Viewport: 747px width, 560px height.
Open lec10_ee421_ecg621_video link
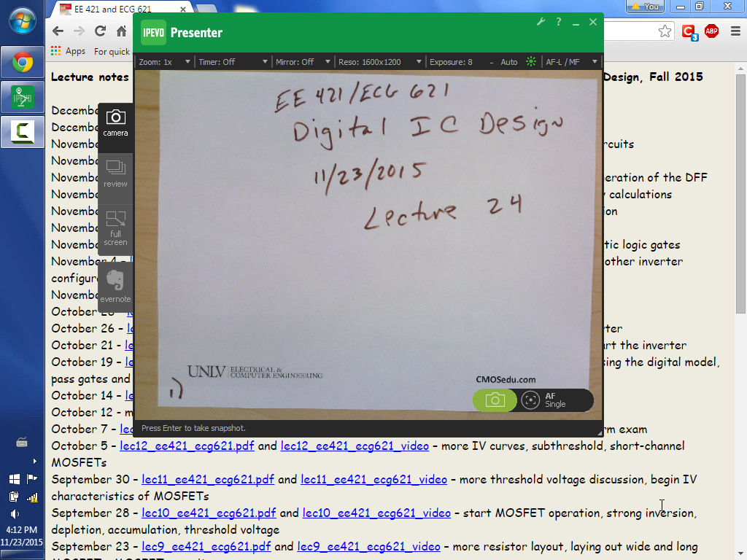coord(376,513)
